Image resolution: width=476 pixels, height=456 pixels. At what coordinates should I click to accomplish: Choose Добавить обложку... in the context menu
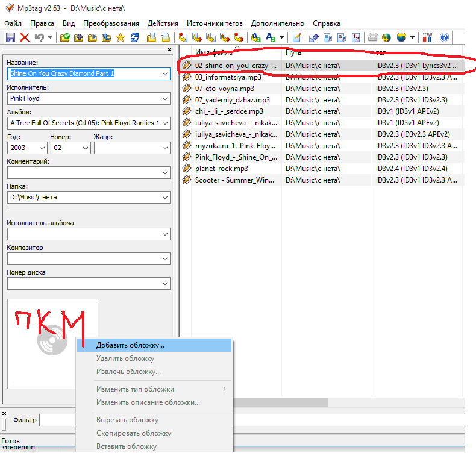(x=154, y=345)
